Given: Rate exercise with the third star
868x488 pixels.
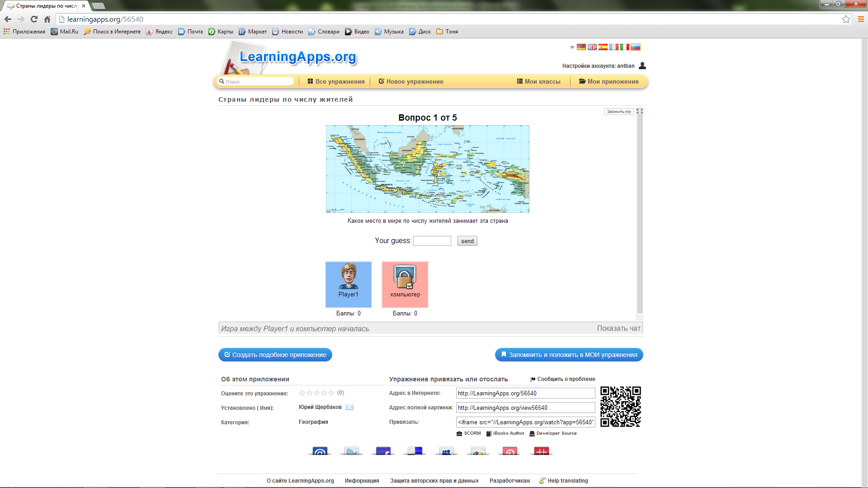Looking at the screenshot, I should pos(317,393).
